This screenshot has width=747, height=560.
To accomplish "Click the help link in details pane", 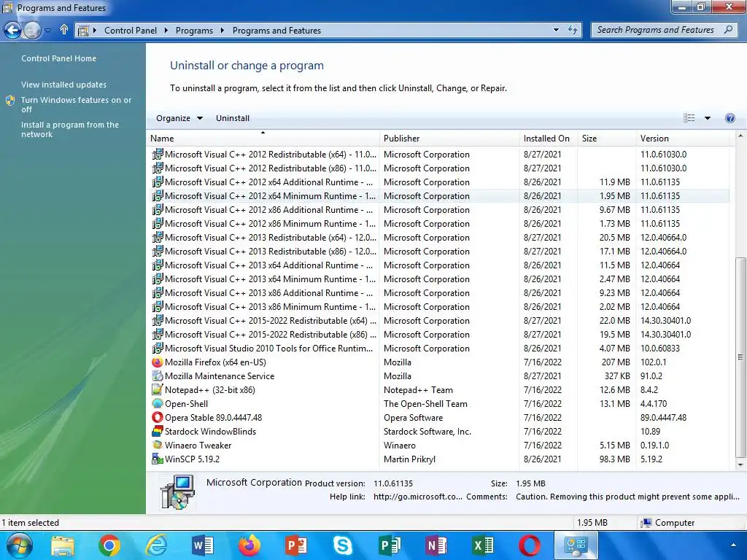I will (x=417, y=497).
